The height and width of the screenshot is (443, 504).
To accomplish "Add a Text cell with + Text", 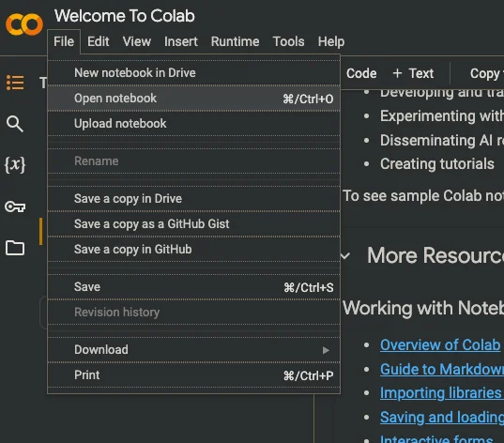I will click(413, 73).
